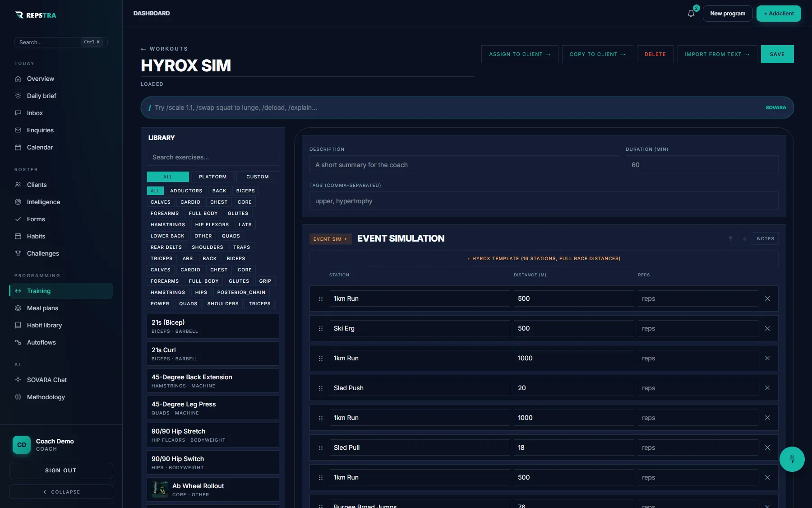Click Copy to Client button
Viewport: 812px width, 508px height.
point(597,54)
